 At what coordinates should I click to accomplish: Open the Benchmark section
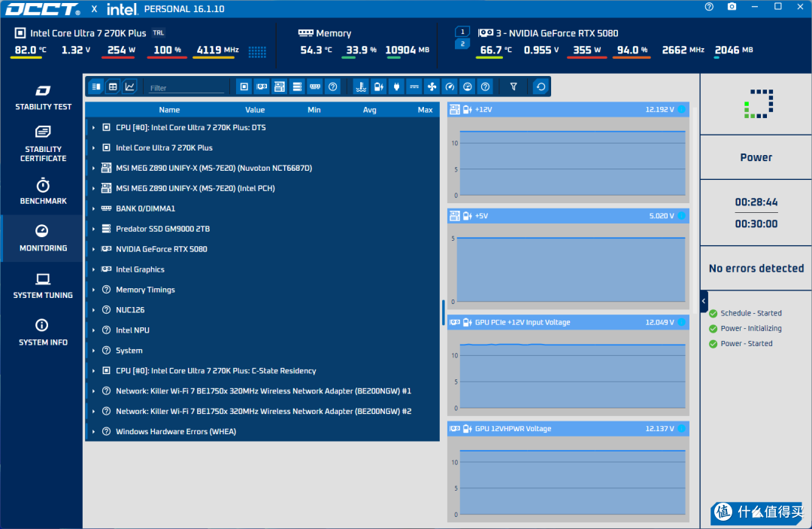click(x=43, y=192)
